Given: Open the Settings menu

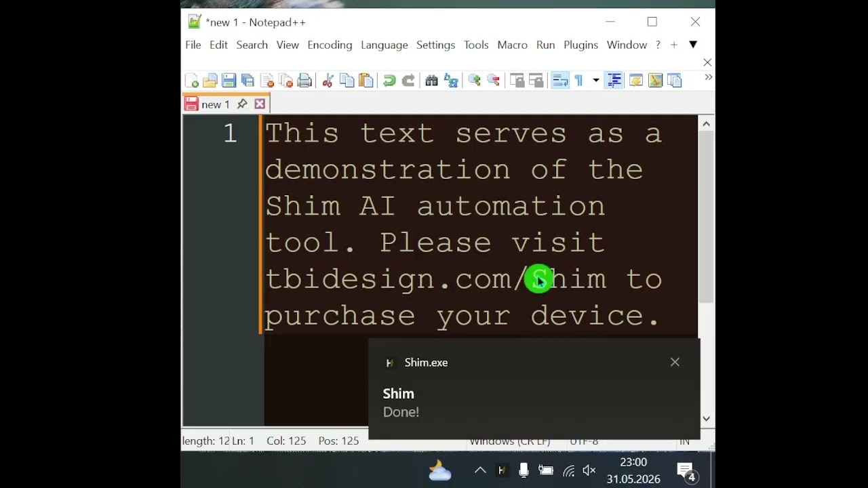Looking at the screenshot, I should (x=435, y=45).
